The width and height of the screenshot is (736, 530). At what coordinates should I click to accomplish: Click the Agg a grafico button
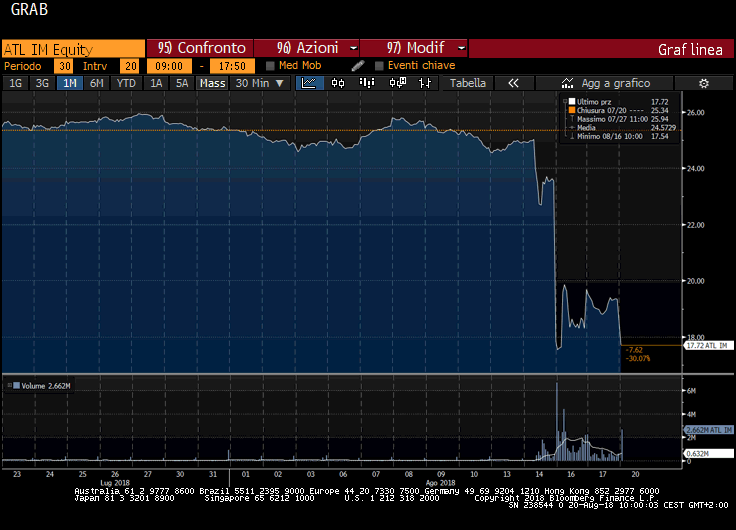(605, 83)
